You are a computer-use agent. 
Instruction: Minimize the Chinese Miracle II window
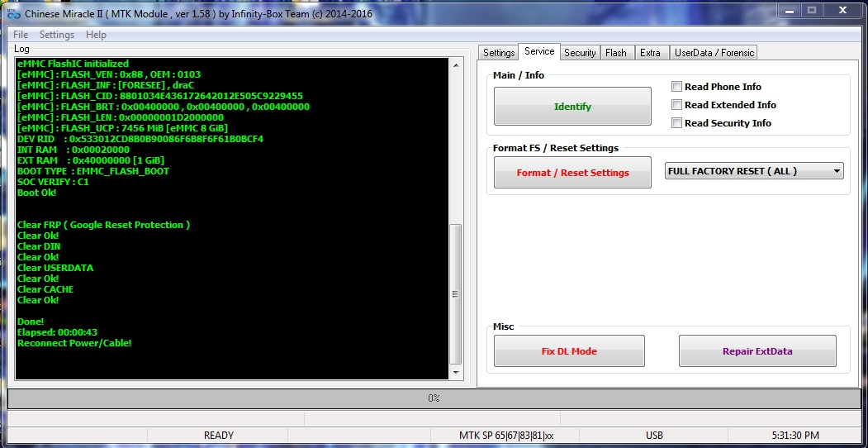tap(790, 10)
